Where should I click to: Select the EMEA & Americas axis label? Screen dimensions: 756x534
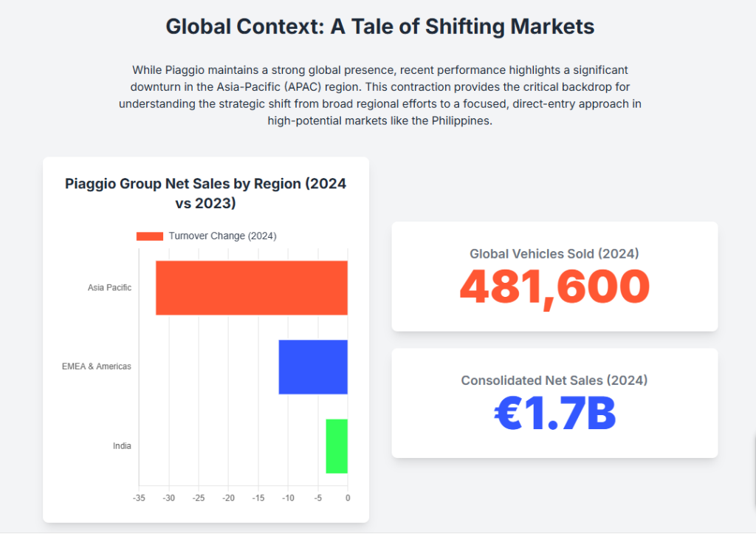click(97, 366)
